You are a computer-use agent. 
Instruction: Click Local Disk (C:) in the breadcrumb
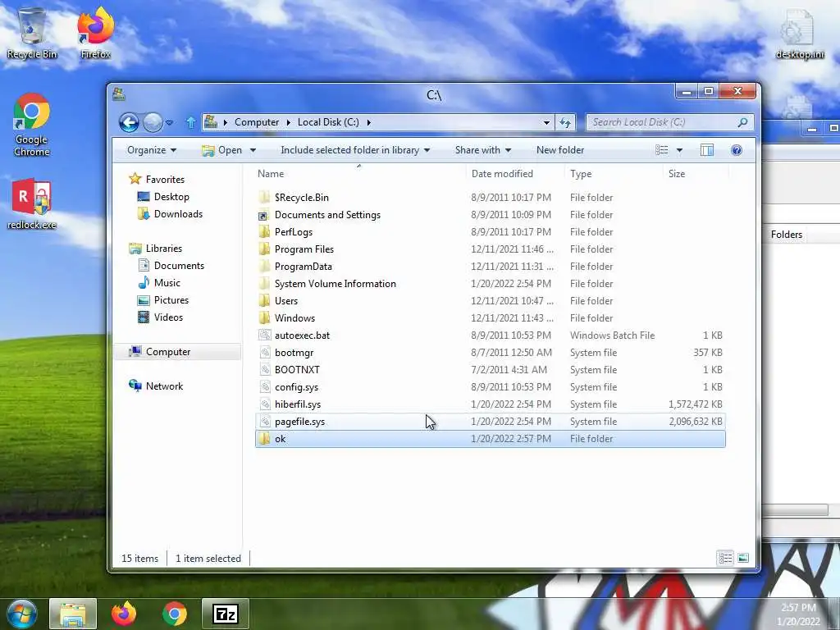click(328, 122)
